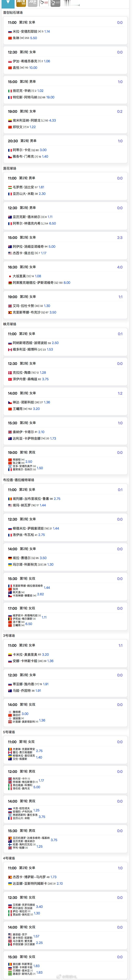Viewport: 134px width, 980px height.
Task: Click the 映月球场 court section header
Action: click(x=10, y=324)
